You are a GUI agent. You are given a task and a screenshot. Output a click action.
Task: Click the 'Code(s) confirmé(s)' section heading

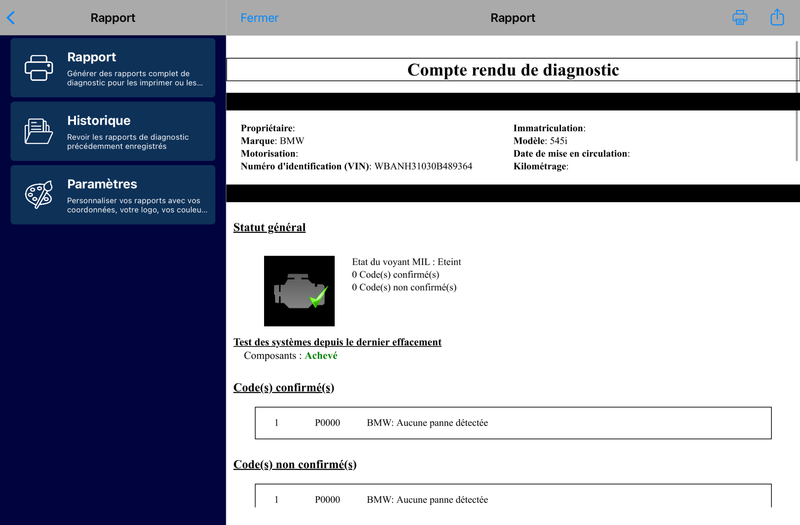coord(284,388)
